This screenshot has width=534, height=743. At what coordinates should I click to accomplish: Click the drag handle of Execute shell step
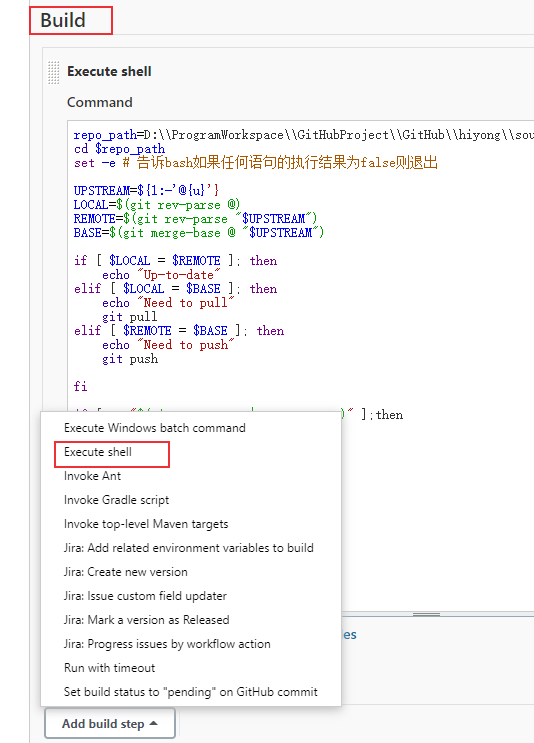point(54,72)
